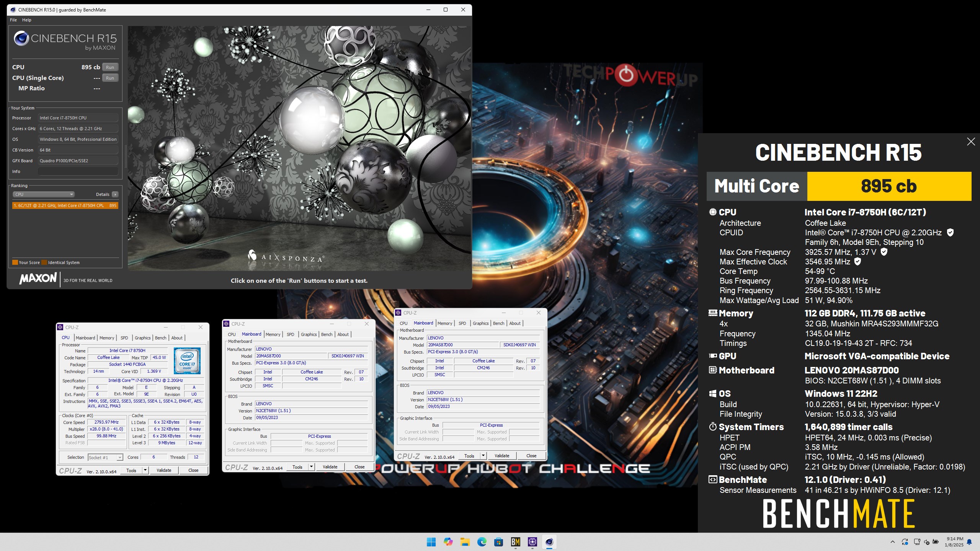Run the CPU multi-core test

coord(110,67)
